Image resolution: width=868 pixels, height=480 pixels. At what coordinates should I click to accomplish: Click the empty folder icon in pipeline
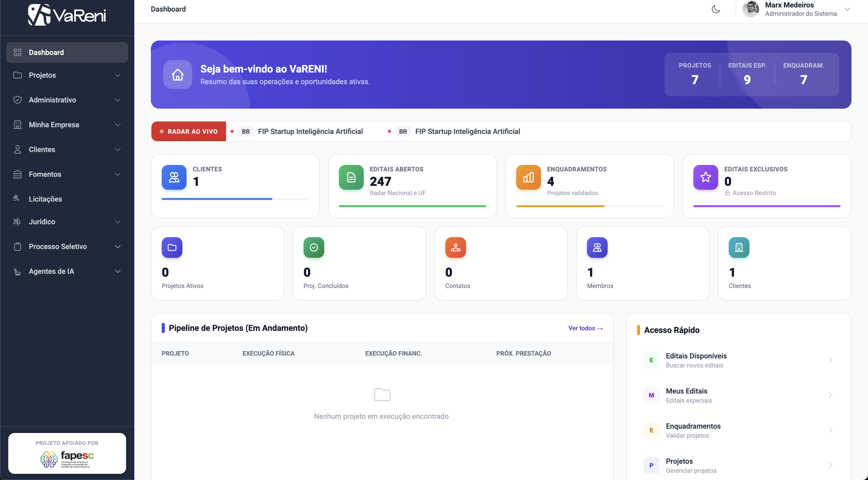click(382, 395)
